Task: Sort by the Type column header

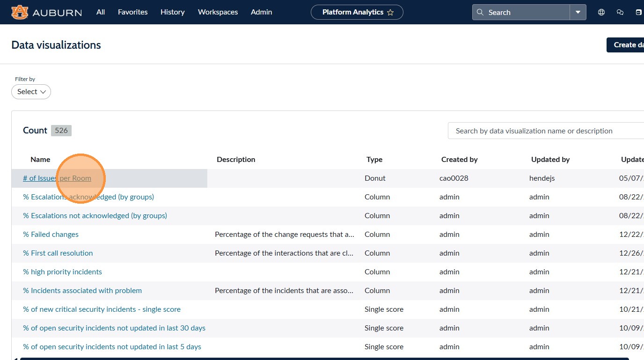Action: tap(374, 160)
